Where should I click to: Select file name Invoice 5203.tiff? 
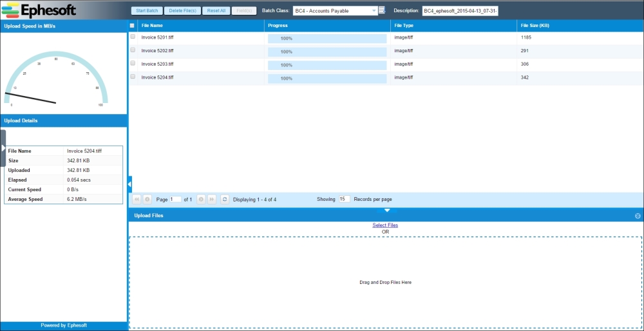(157, 64)
